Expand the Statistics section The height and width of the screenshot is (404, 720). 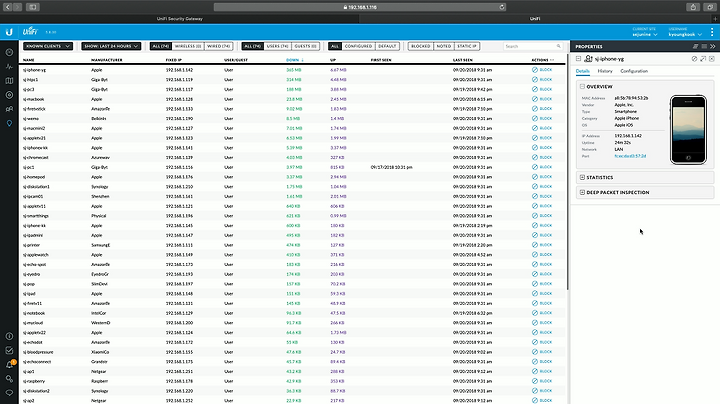[582, 177]
